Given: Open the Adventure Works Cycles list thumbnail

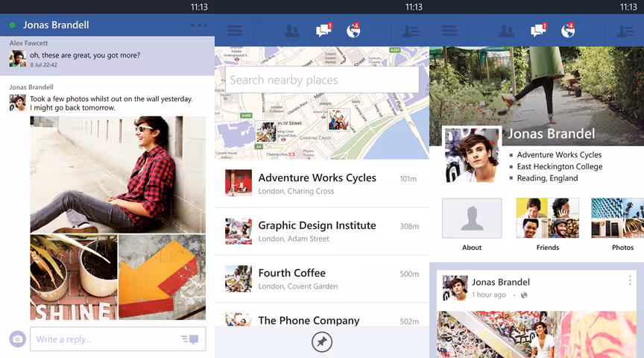Looking at the screenshot, I should click(239, 183).
